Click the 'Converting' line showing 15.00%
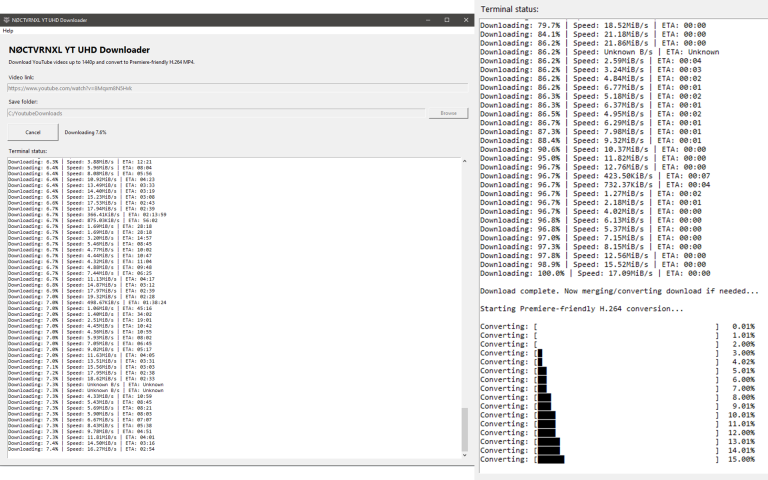Viewport: 768px width, 480px height. pos(618,459)
